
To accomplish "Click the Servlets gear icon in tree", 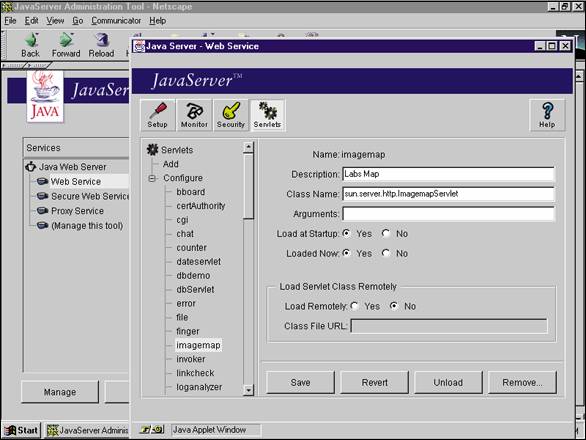I will click(152, 150).
